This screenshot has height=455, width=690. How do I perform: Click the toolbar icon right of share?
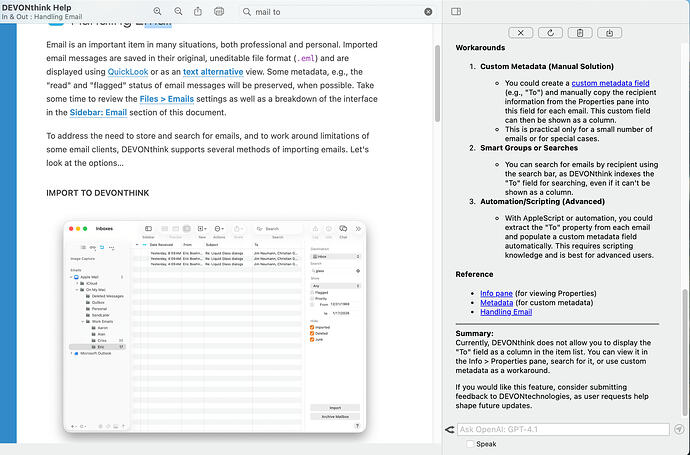pos(219,11)
